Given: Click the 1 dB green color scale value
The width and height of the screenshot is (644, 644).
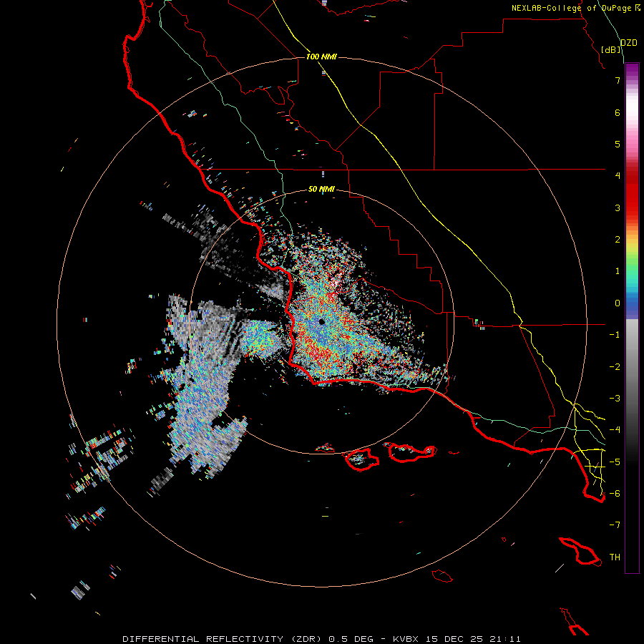Looking at the screenshot, I should 618,271.
